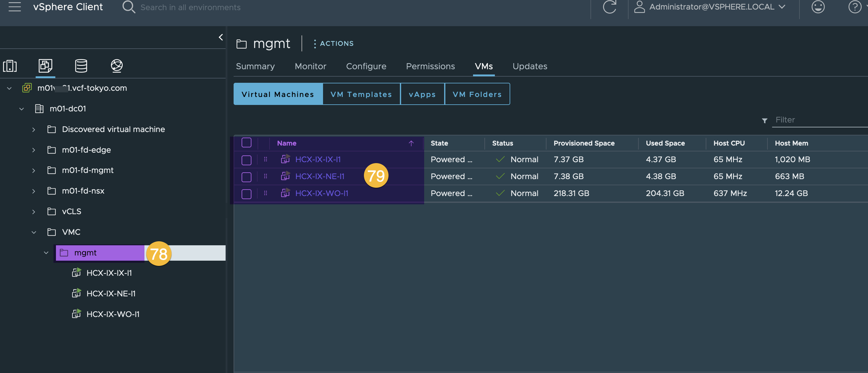Open the help question mark icon
The image size is (868, 373).
pos(854,7)
